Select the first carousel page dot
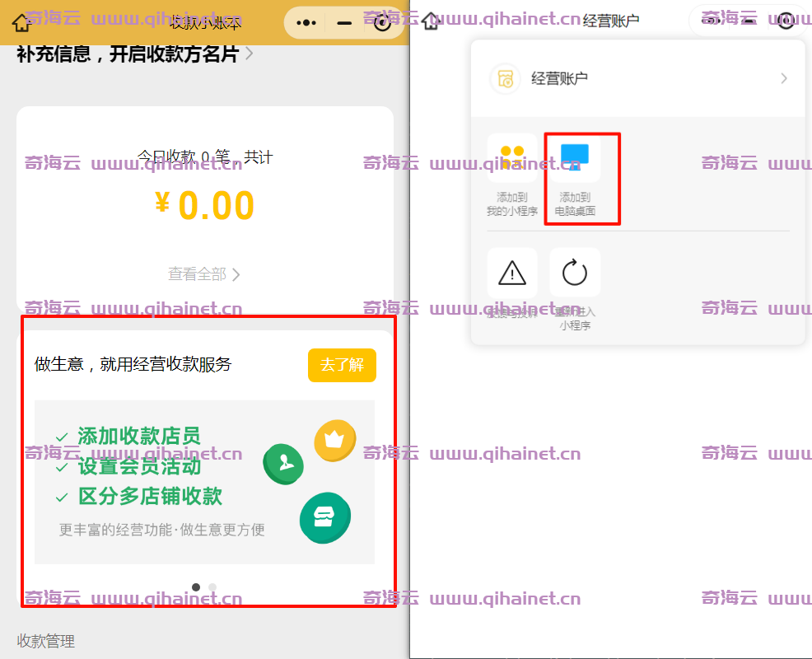 (196, 587)
